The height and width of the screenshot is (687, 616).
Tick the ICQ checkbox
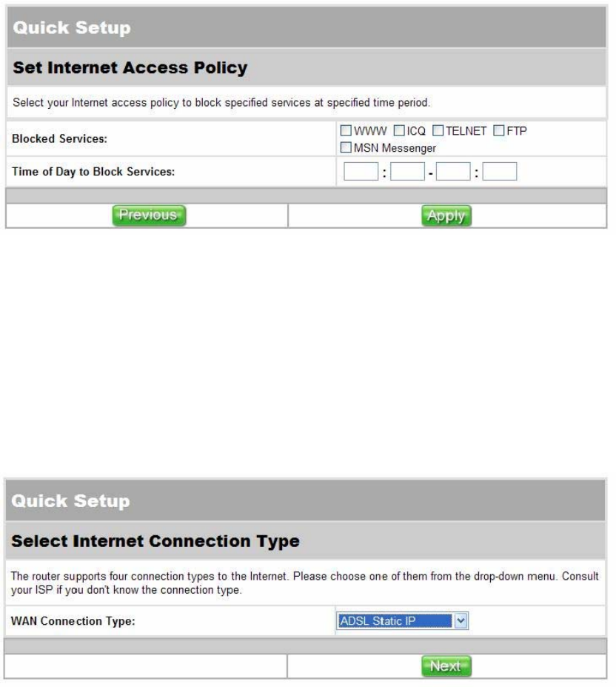[399, 132]
